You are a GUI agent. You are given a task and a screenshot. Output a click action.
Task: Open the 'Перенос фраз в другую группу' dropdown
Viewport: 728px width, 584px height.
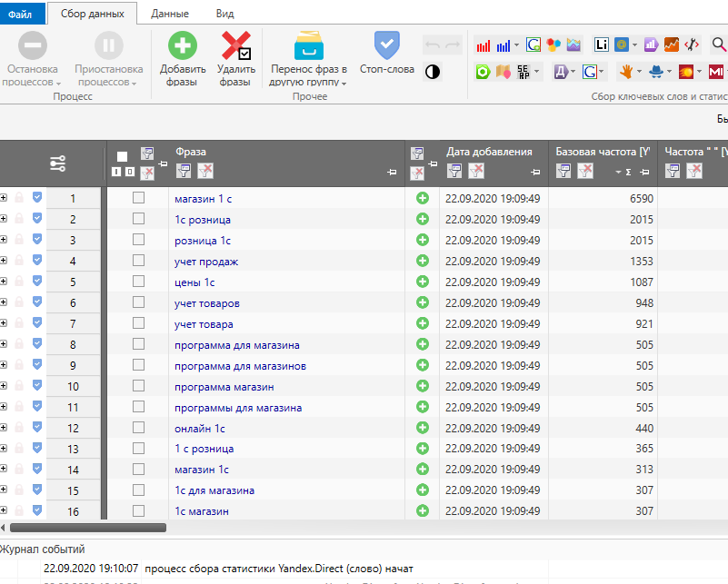(x=309, y=75)
